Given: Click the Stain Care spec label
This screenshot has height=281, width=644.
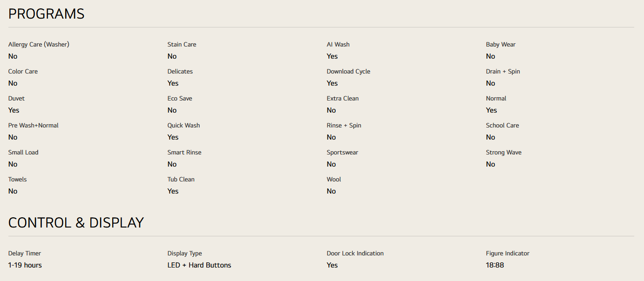Looking at the screenshot, I should [x=182, y=45].
